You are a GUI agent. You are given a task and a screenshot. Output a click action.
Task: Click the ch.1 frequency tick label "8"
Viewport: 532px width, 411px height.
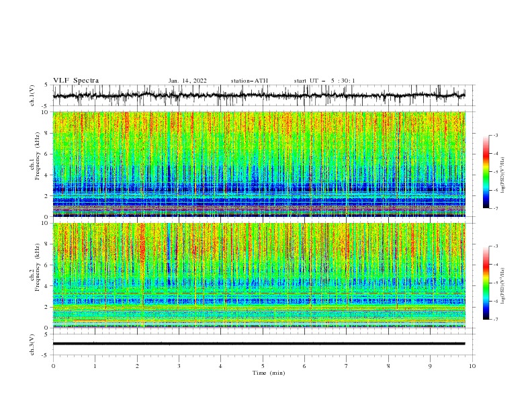(47, 133)
